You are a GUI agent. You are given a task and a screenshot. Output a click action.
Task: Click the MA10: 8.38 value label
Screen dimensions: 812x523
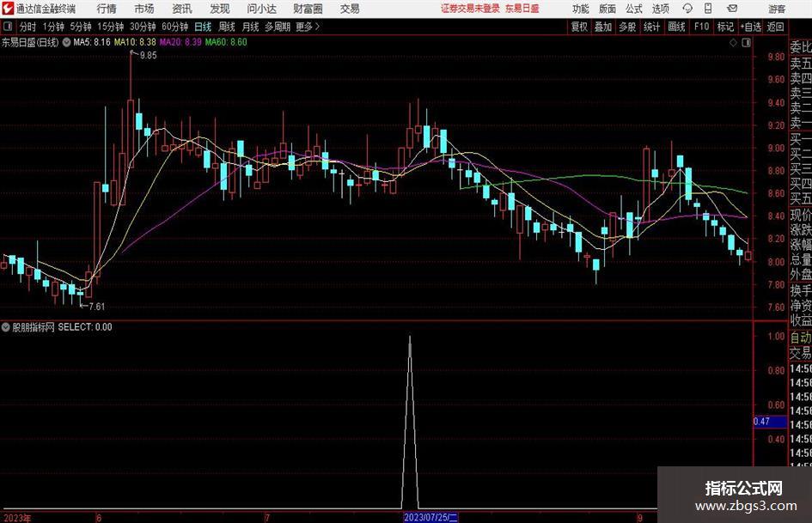tap(135, 42)
